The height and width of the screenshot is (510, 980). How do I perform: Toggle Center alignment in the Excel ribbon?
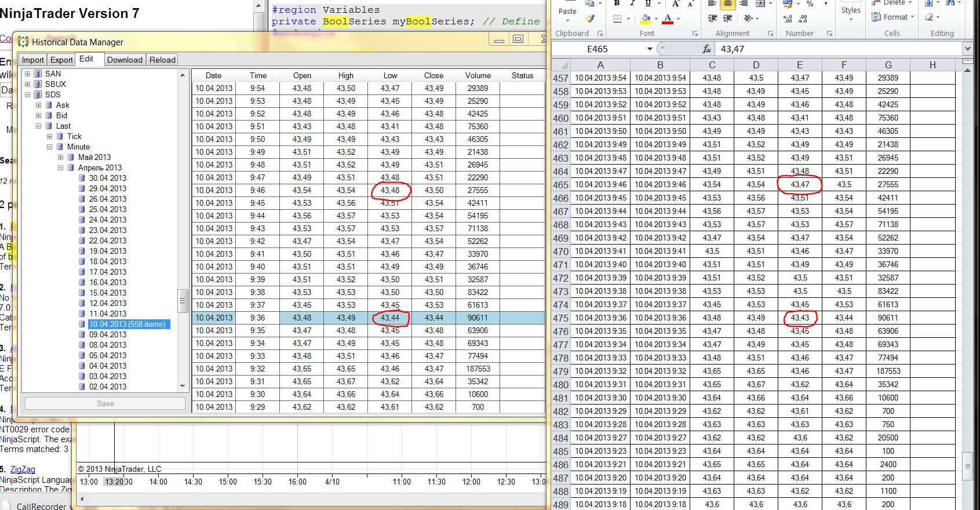(728, 3)
